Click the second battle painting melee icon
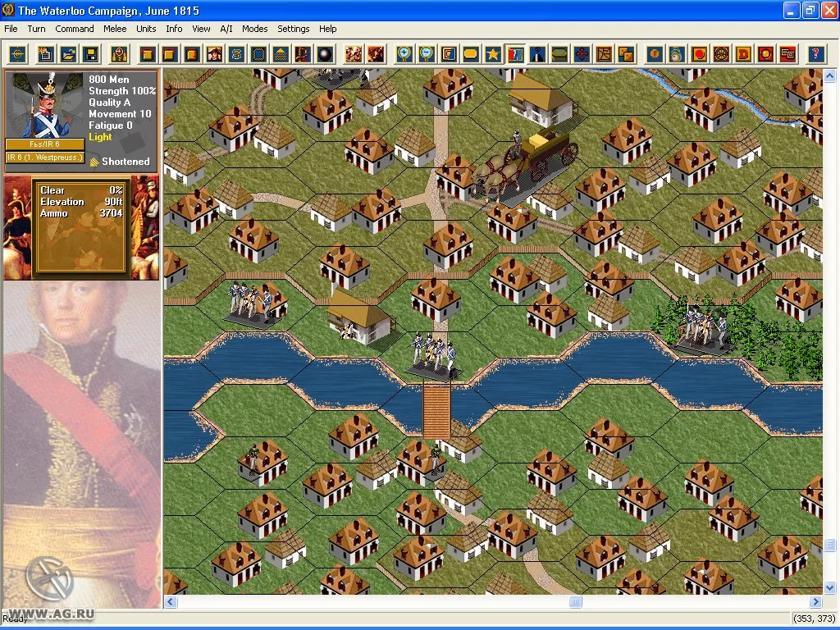This screenshot has height=630, width=840. tap(376, 54)
